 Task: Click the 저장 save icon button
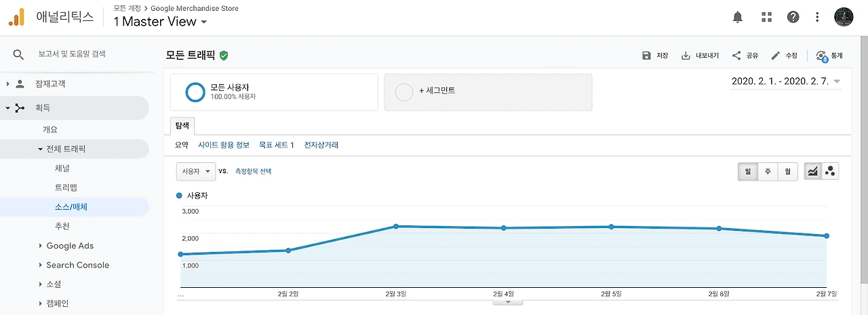(x=655, y=56)
